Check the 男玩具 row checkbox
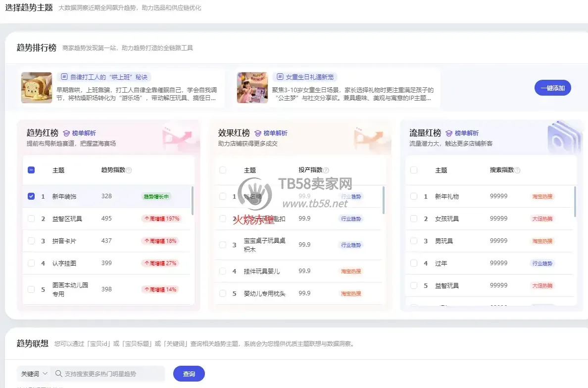588x388 pixels. tap(414, 241)
